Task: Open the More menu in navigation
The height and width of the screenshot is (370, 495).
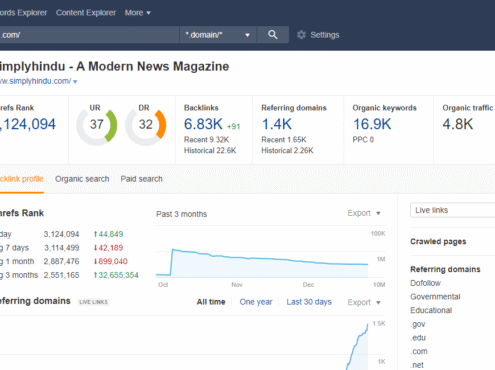Action: 137,13
